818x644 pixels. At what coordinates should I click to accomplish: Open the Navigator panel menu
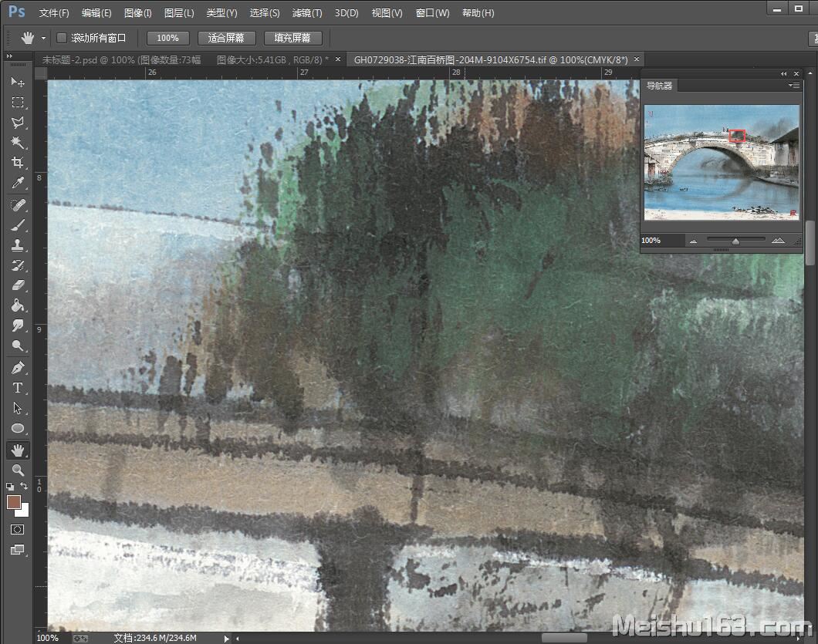pos(793,85)
